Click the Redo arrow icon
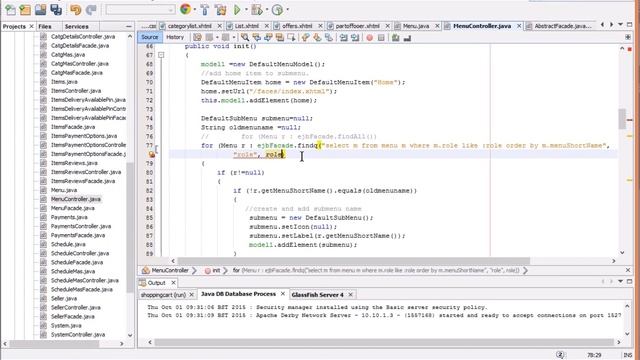The image size is (640, 360). [x=91, y=9]
